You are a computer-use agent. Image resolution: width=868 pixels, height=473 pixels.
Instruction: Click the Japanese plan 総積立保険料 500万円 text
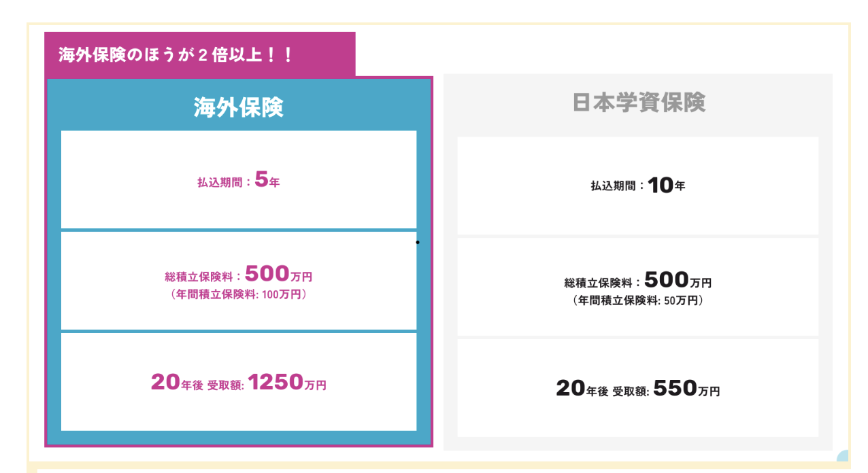pos(638,280)
